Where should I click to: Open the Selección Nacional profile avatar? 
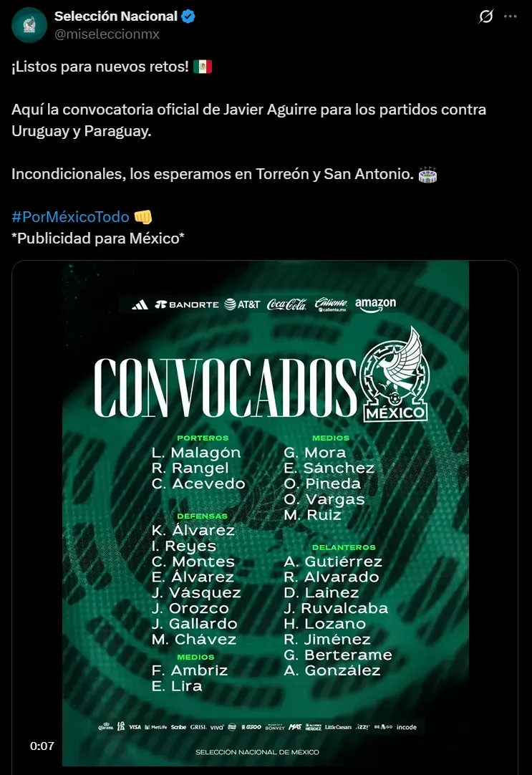point(29,25)
